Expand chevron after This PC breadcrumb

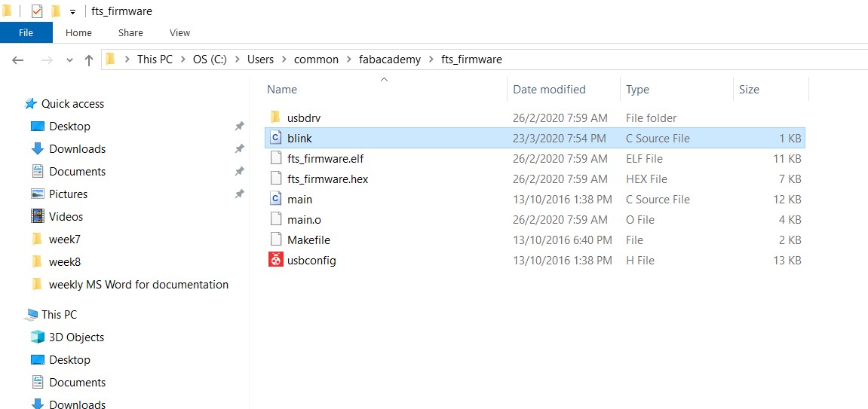pyautogui.click(x=182, y=60)
